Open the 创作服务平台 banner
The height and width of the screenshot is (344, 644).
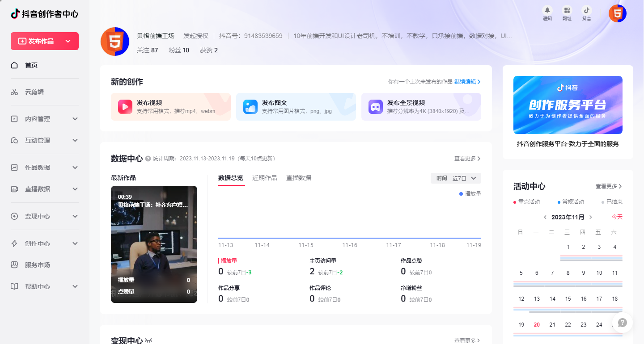pos(568,105)
